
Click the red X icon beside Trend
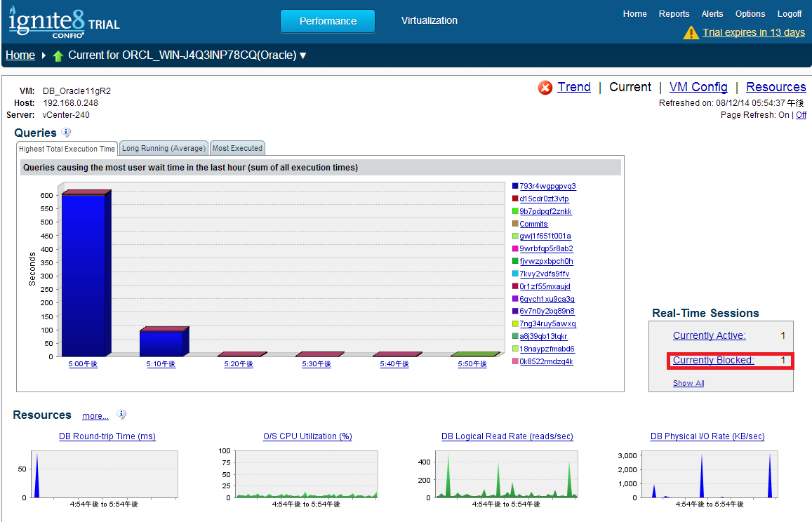point(545,88)
